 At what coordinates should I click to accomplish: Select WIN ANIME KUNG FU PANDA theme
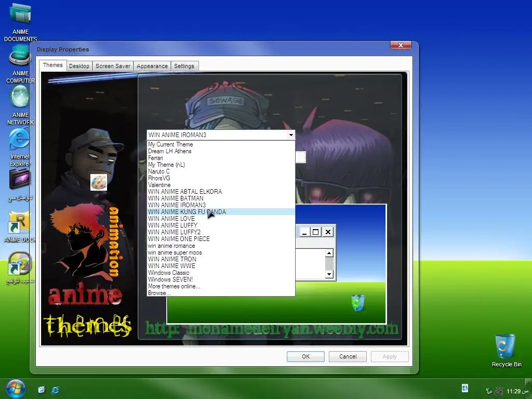(221, 212)
